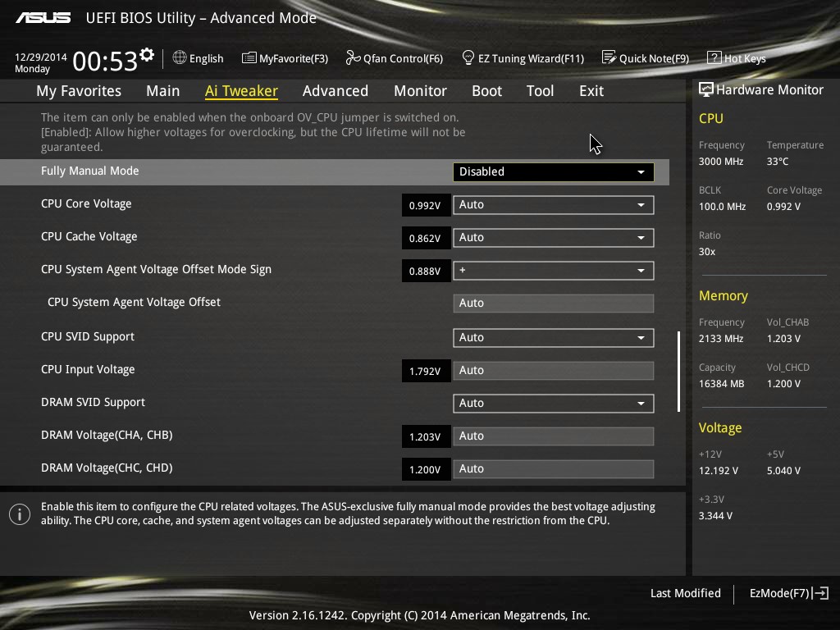Select the Ai Tweaker tab
Viewport: 840px width, 630px height.
(242, 90)
